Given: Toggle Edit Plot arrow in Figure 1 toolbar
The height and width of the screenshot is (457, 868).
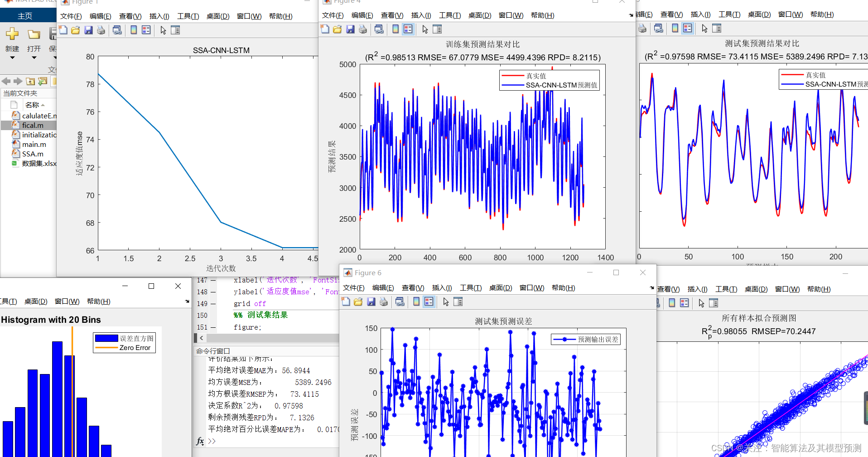Looking at the screenshot, I should tap(163, 30).
